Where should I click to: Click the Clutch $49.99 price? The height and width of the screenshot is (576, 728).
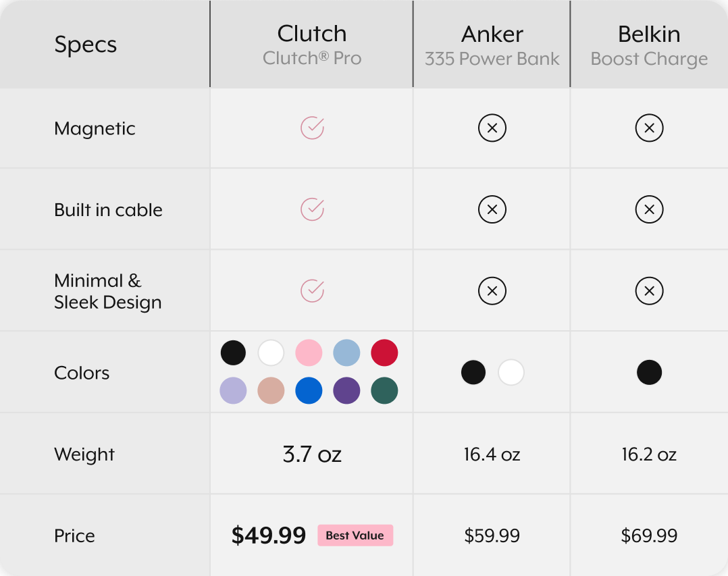click(269, 535)
